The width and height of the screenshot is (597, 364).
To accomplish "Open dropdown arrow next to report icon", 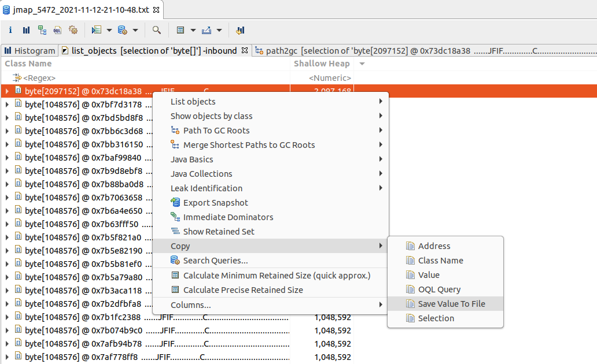I will point(109,30).
